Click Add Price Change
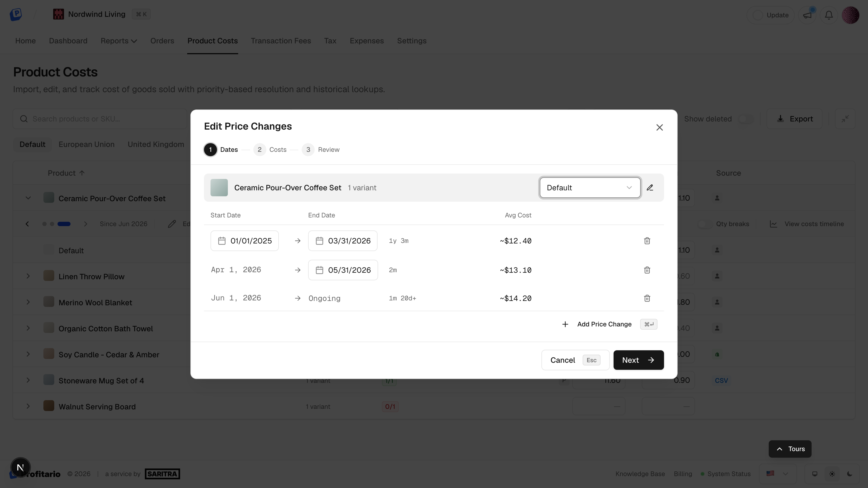This screenshot has width=868, height=488. (609, 324)
